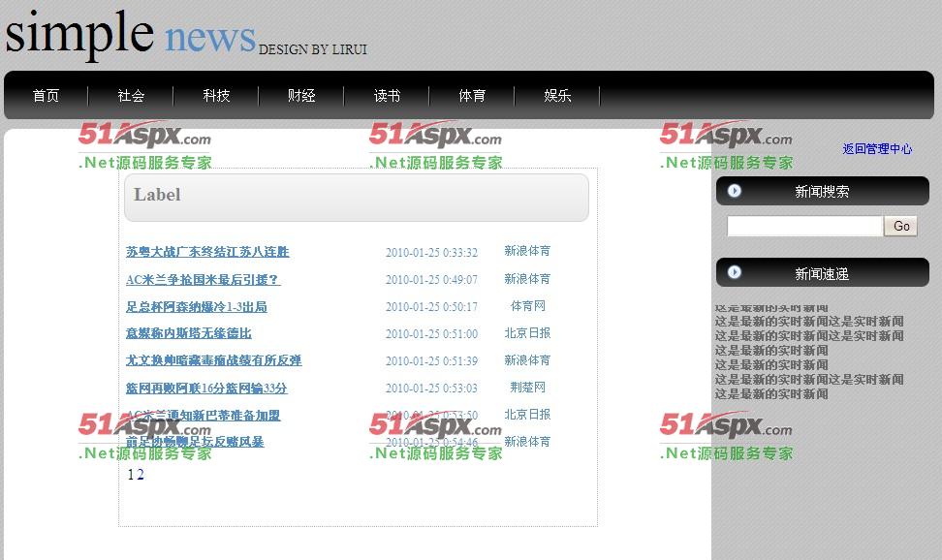Click the 新闻搜索 panel header
Viewport: 942px width, 560px height.
(x=823, y=191)
